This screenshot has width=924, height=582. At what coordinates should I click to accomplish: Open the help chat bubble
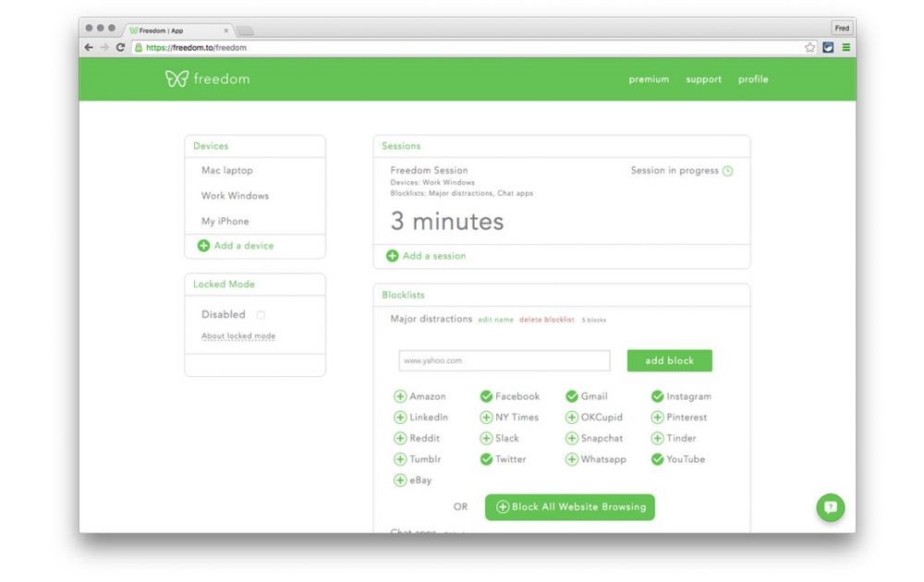(831, 507)
